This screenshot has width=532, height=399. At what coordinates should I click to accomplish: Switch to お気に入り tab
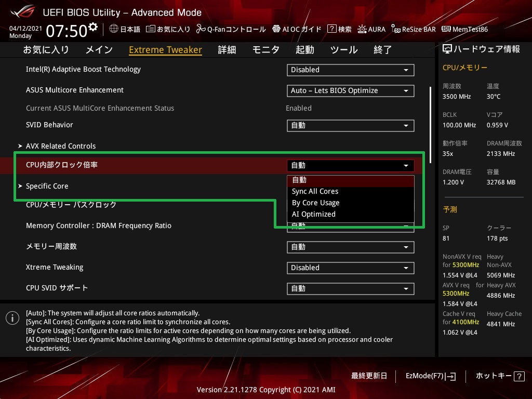(x=46, y=50)
